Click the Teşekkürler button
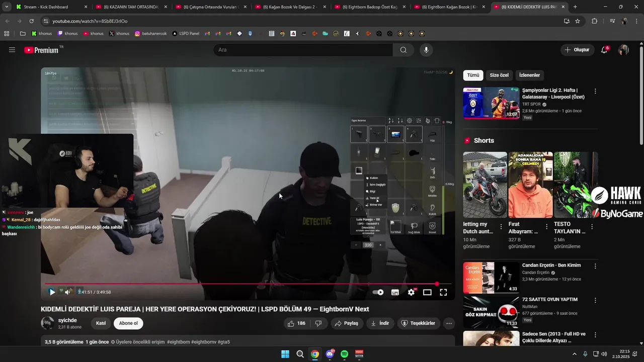The image size is (644, 362). coord(418,323)
